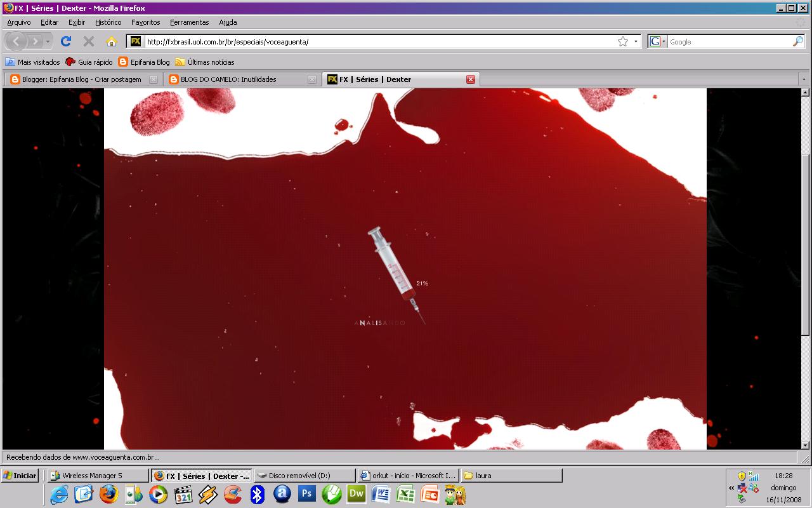Launch Internet Explorer from quick launch
812x508 pixels.
(59, 495)
